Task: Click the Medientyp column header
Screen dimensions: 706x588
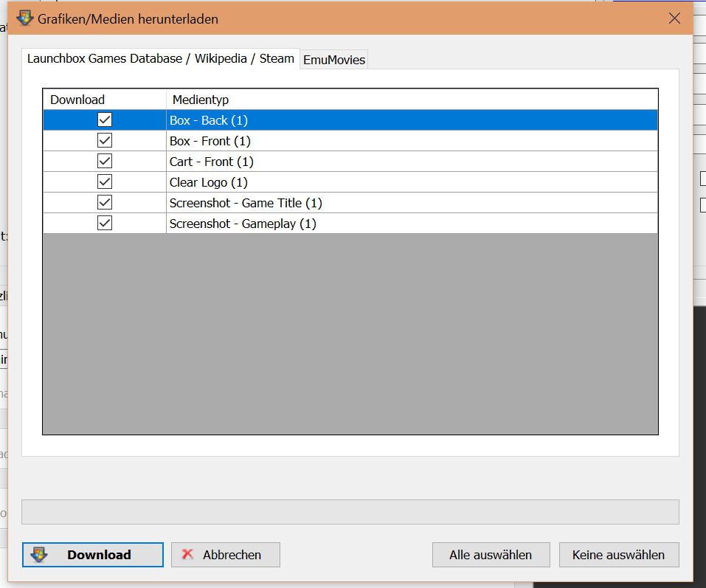Action: (412, 100)
